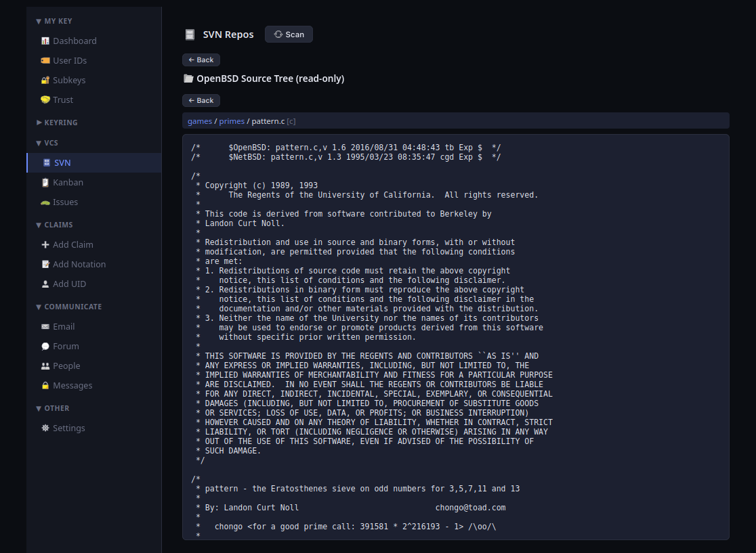Open Settings page
Viewport: 756px width, 553px height.
tap(94, 428)
